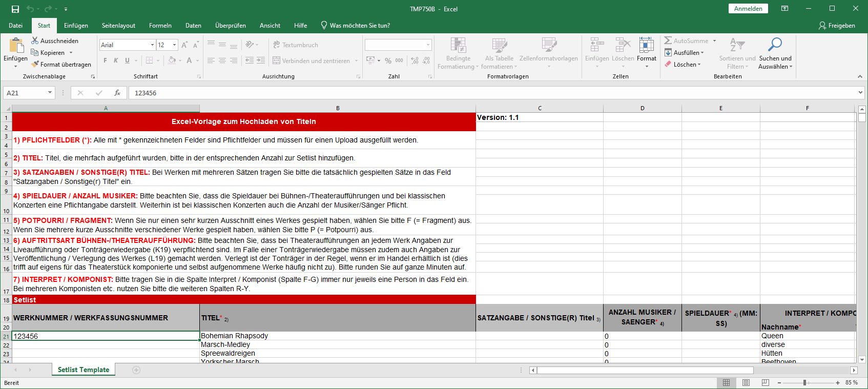Open Als Tabelle formatieren menu
The height and width of the screenshot is (389, 868).
(x=499, y=53)
